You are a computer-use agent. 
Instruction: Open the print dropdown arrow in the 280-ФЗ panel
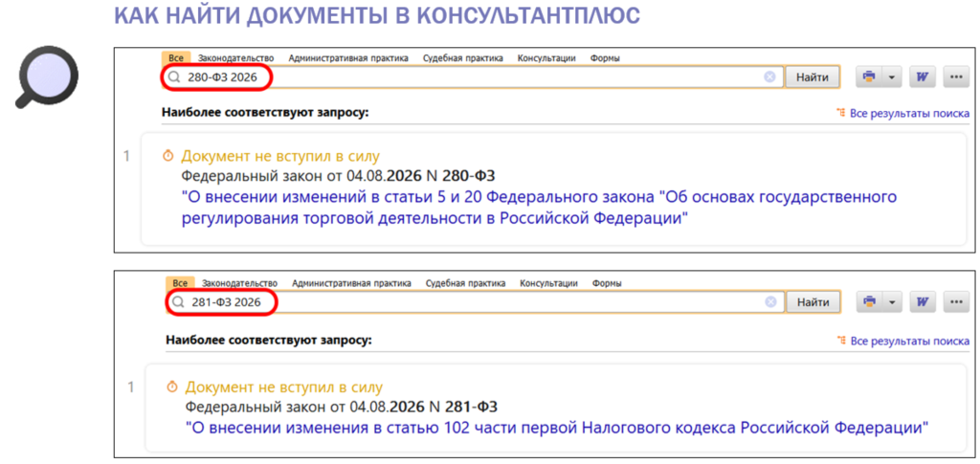click(891, 77)
